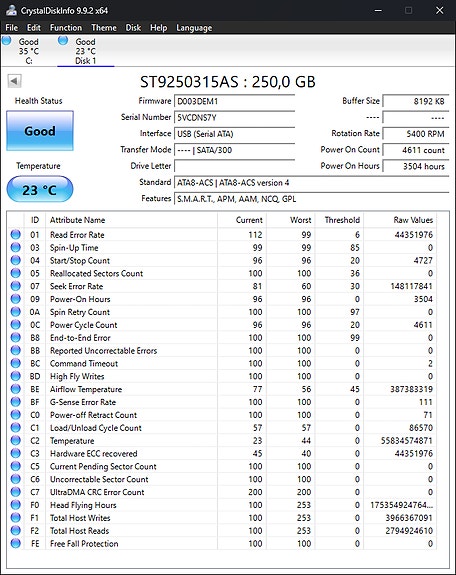This screenshot has width=456, height=575.
Task: Click status orb for Reallocated Sectors Count
Action: point(16,273)
